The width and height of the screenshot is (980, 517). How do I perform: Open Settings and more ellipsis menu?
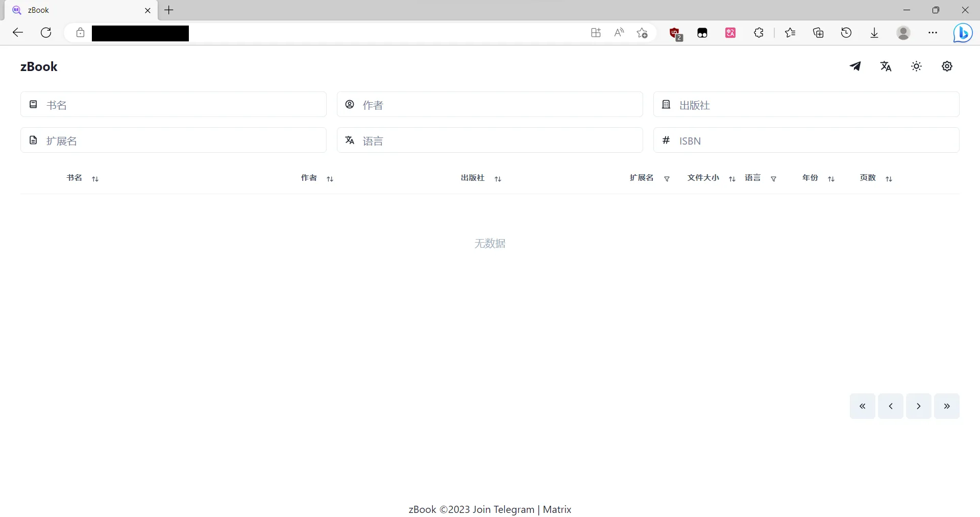(x=933, y=33)
